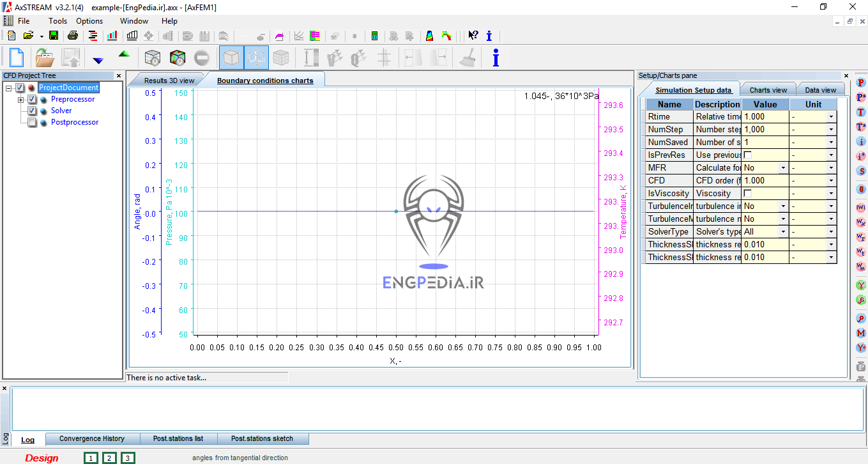Viewport: 868px width, 464px height.
Task: Open the TurbulenceIn value dropdown
Action: [783, 206]
